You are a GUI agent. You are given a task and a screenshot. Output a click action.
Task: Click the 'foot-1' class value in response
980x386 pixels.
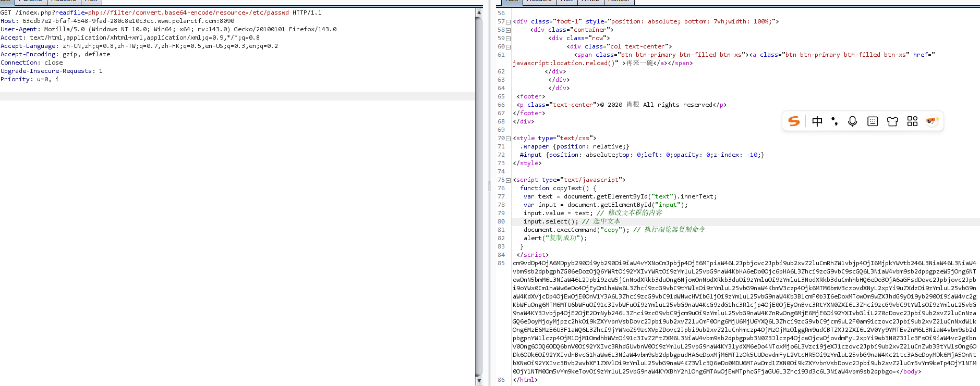point(567,21)
